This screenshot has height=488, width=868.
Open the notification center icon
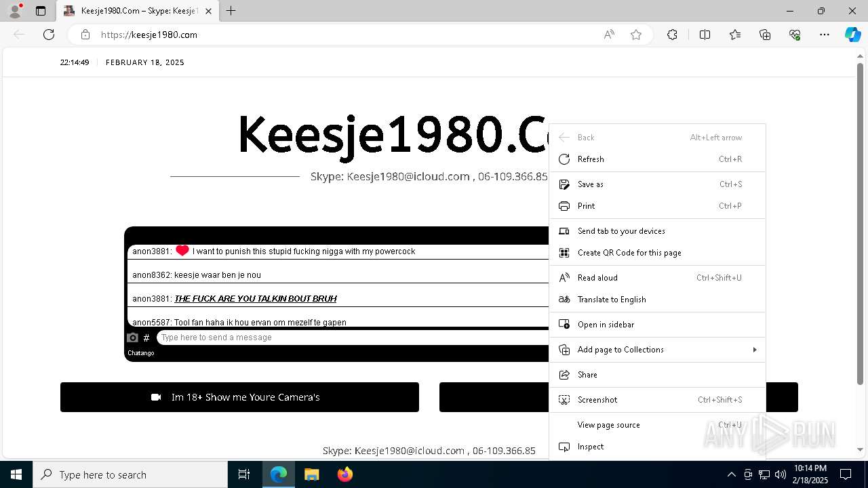click(x=846, y=474)
